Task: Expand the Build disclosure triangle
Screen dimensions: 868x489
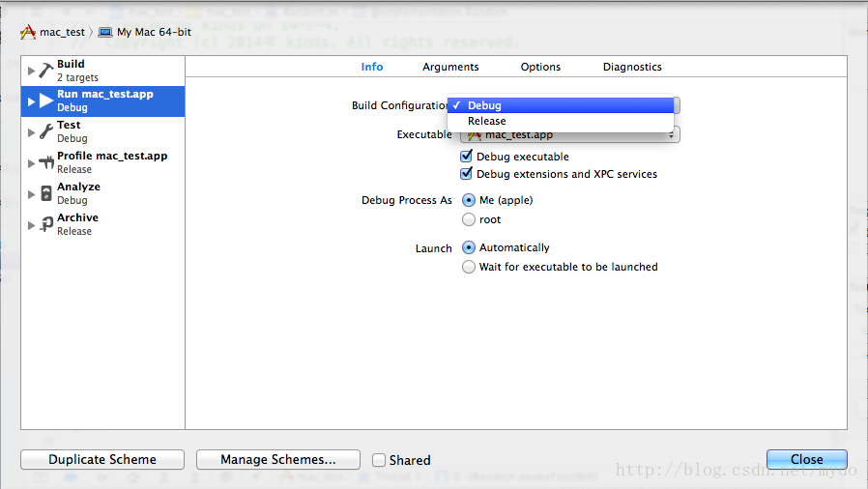Action: (x=31, y=71)
